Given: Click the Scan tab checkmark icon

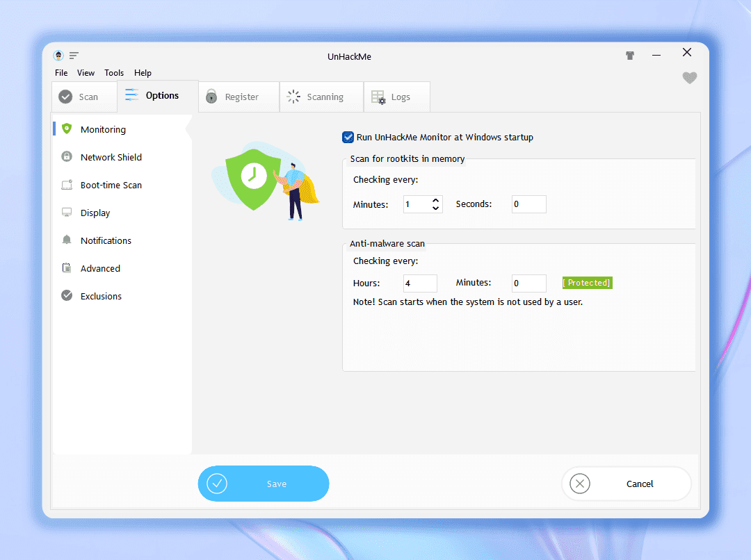Looking at the screenshot, I should point(65,97).
